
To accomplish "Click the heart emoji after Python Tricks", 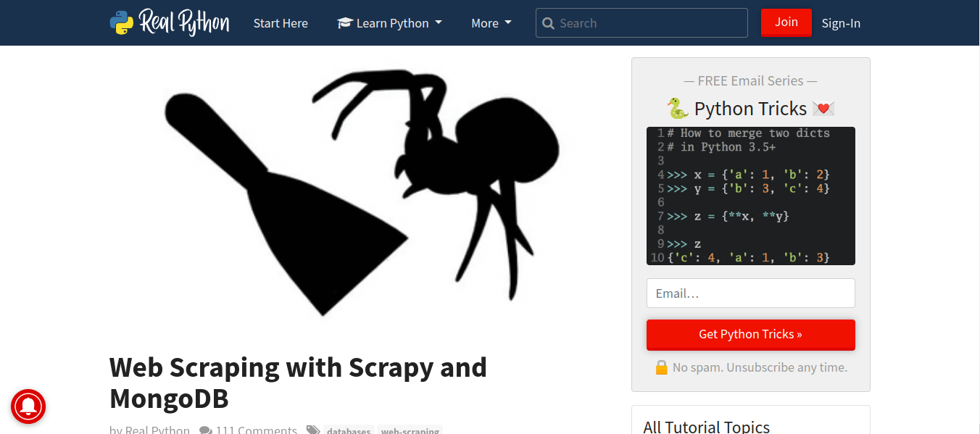I will click(823, 108).
